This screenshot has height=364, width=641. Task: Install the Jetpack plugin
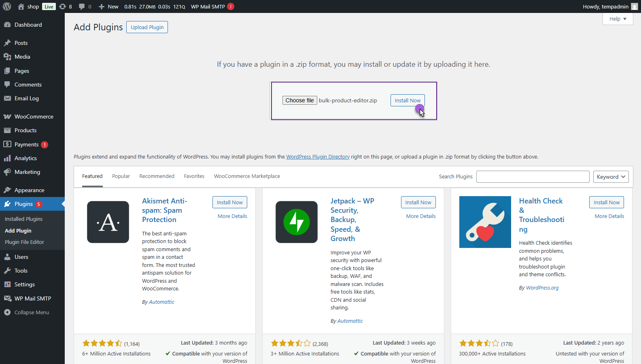click(x=418, y=202)
